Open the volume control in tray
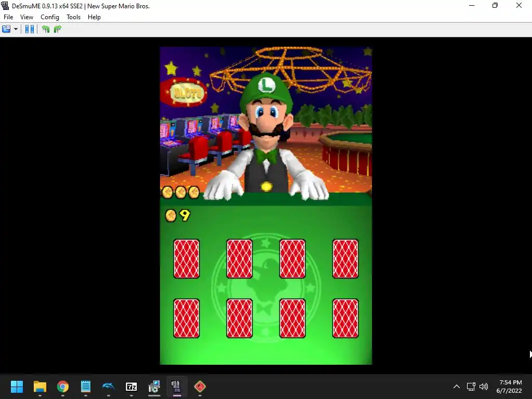The width and height of the screenshot is (532, 399). pyautogui.click(x=484, y=387)
